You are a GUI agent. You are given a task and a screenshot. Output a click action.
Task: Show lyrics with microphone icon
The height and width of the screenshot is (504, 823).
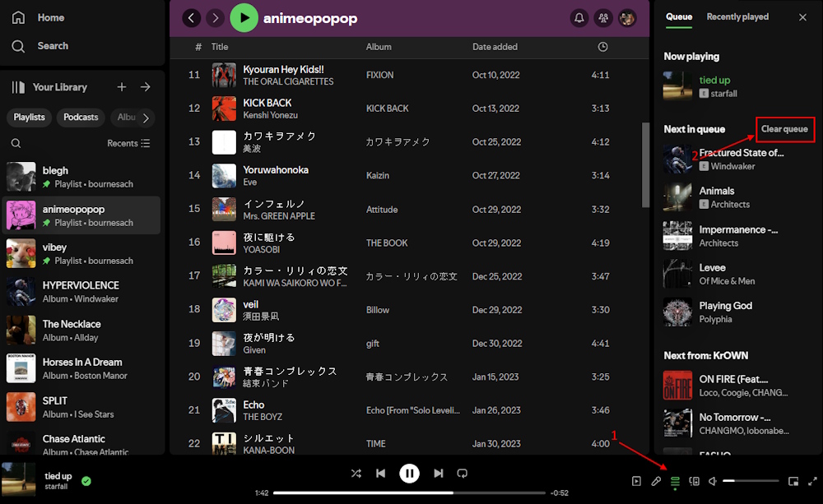point(656,481)
